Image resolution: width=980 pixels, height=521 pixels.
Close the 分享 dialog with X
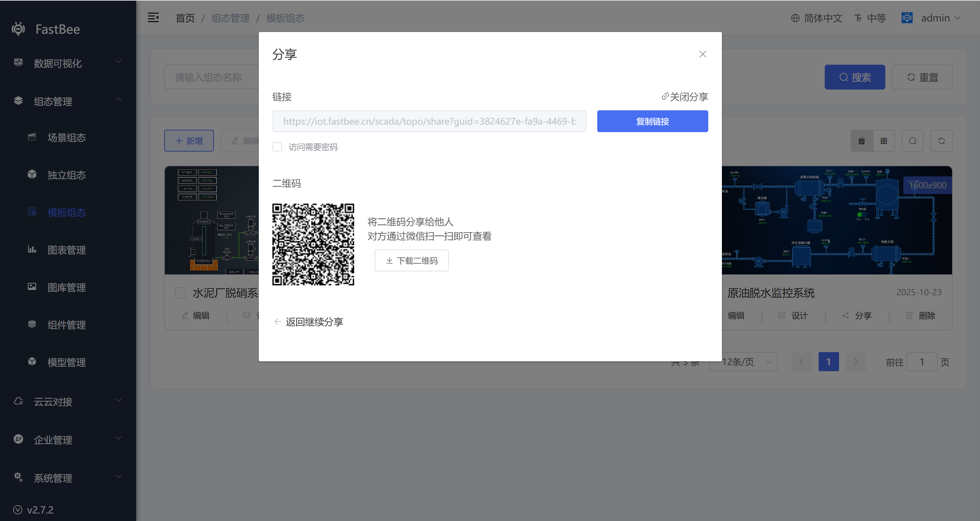[702, 54]
